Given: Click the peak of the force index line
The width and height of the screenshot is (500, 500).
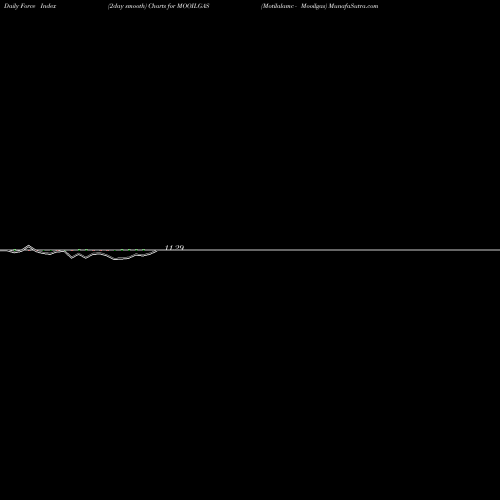Looking at the screenshot, I should [x=29, y=246].
